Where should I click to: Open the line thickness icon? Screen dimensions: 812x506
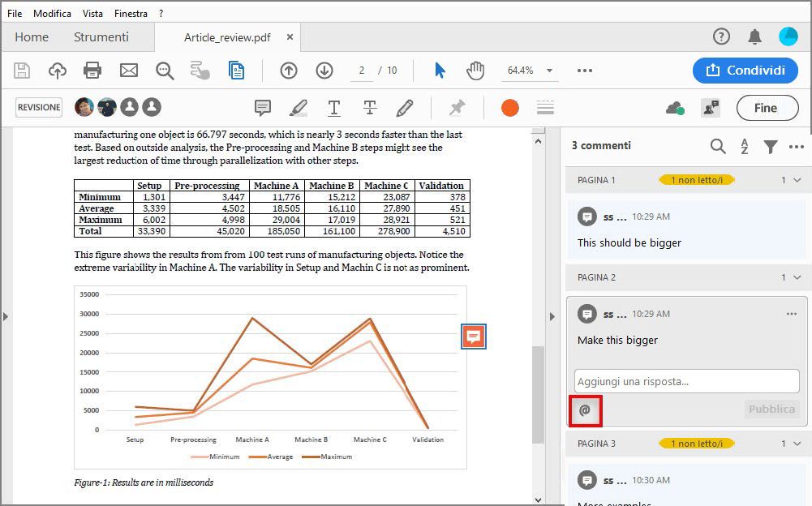[545, 108]
